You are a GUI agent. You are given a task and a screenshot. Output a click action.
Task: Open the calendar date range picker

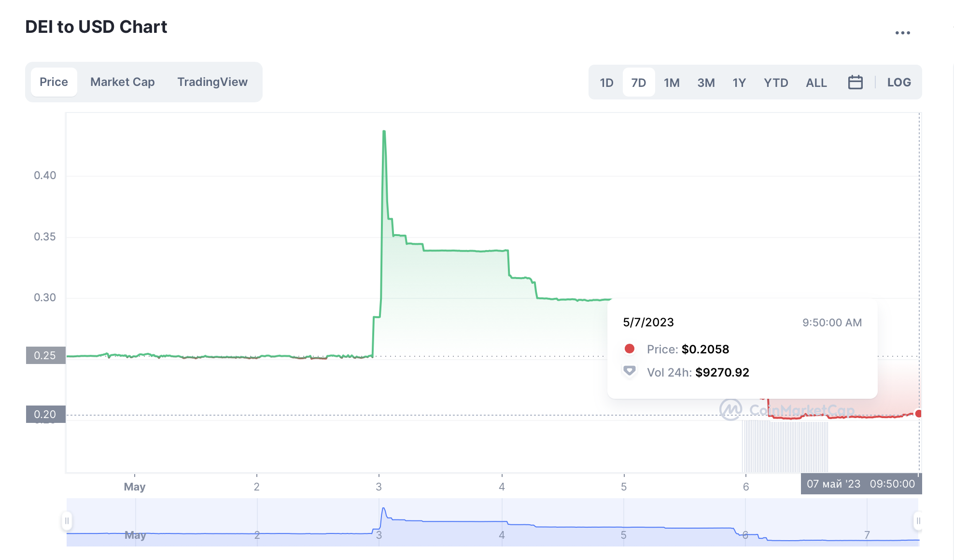tap(855, 82)
